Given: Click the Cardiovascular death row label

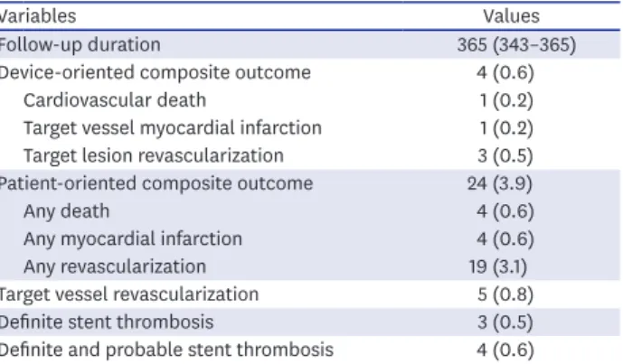Looking at the screenshot, I should pos(115,100).
